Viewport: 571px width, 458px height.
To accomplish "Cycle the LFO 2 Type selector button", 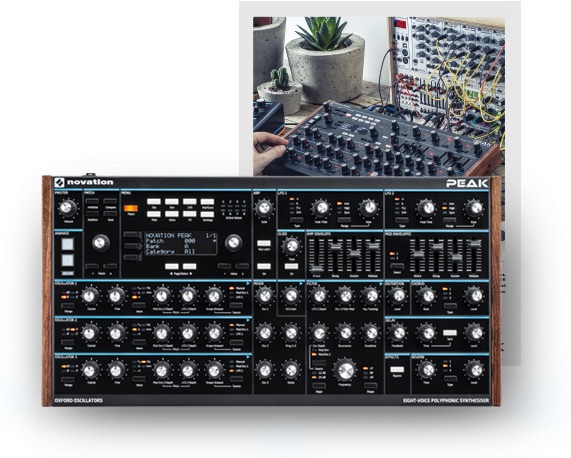I will coord(402,220).
